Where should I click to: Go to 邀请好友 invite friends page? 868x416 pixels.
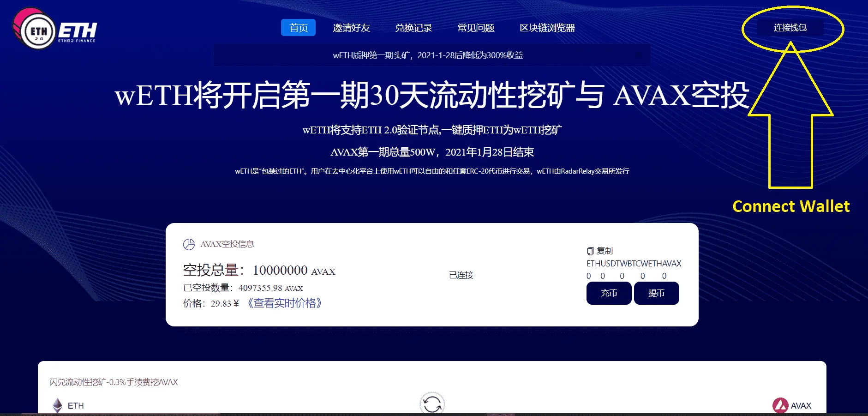click(x=351, y=28)
